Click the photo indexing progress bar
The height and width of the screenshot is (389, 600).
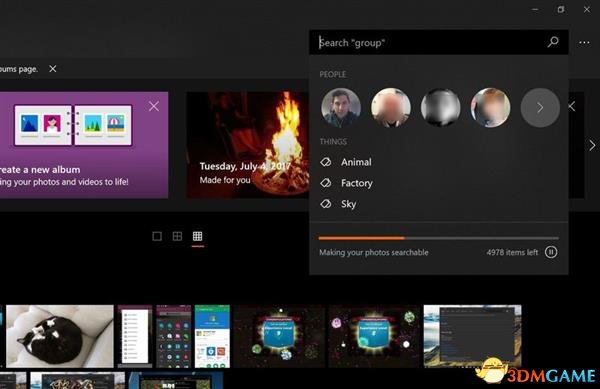coord(438,238)
